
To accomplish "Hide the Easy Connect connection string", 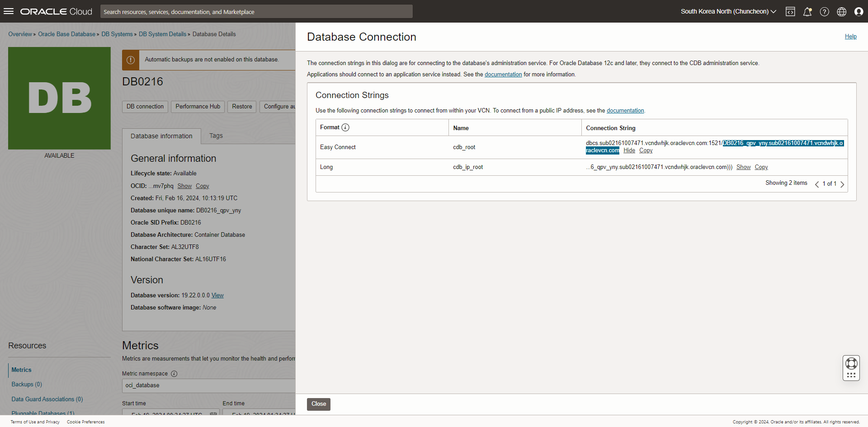I will pos(629,150).
